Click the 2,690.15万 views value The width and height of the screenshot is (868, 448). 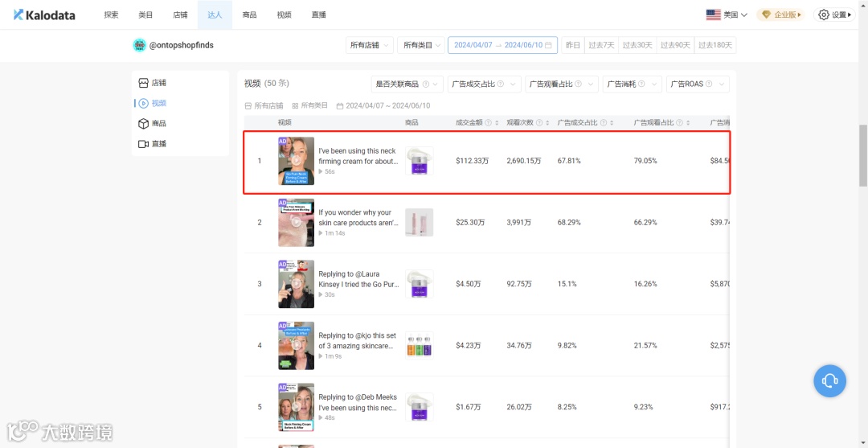[524, 161]
